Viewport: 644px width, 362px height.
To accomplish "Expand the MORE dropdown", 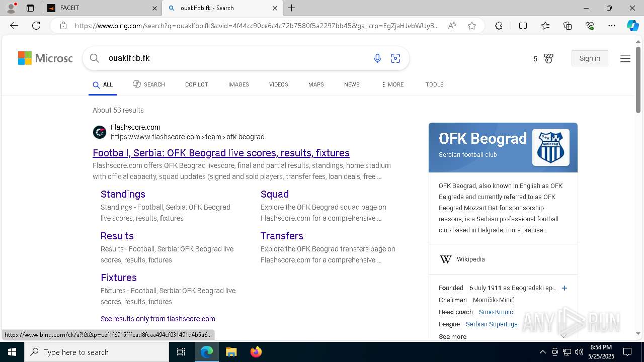I will [x=393, y=84].
